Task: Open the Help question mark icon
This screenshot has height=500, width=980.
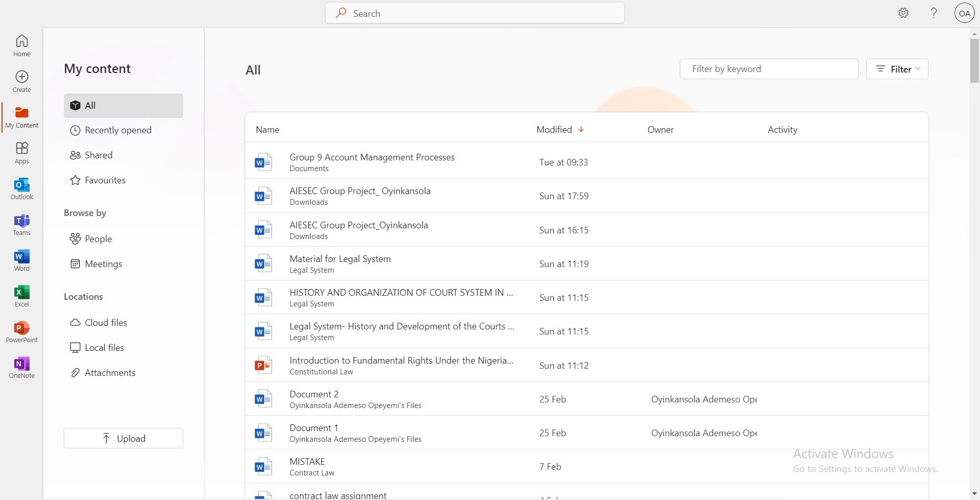Action: 934,13
